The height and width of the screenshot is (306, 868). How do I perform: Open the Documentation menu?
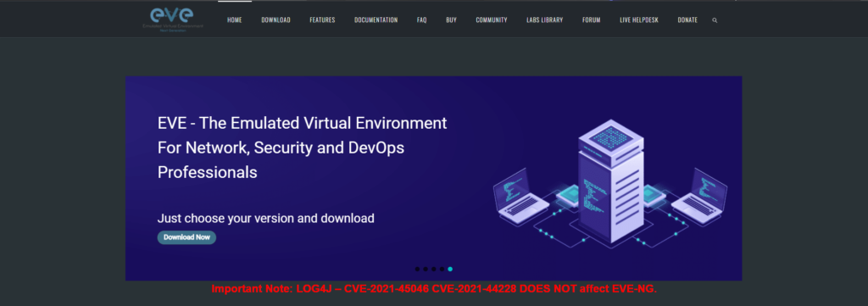(376, 20)
